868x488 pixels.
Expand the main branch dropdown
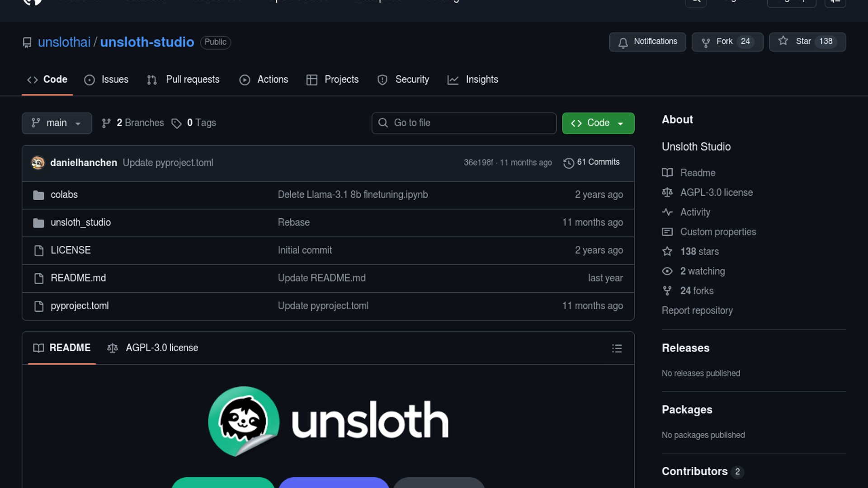coord(57,123)
